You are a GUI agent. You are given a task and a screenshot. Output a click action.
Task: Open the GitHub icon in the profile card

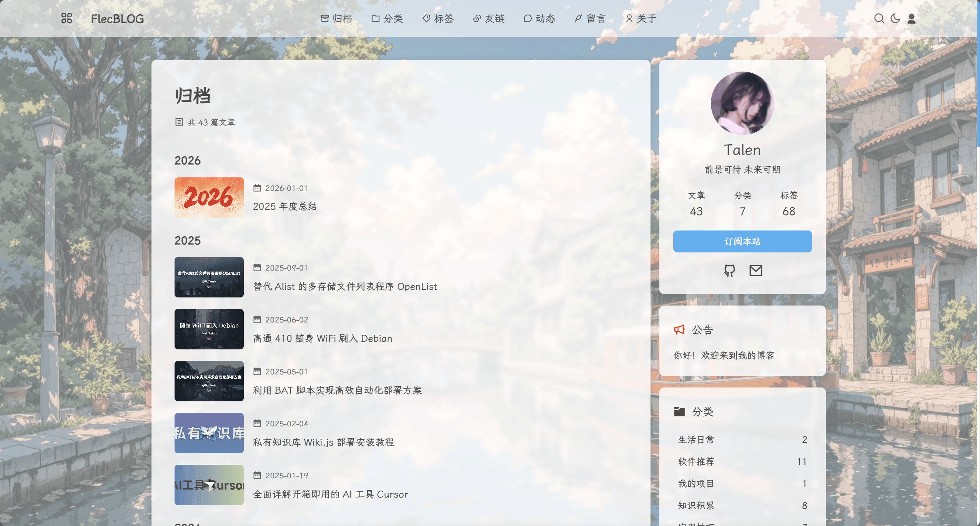[729, 271]
